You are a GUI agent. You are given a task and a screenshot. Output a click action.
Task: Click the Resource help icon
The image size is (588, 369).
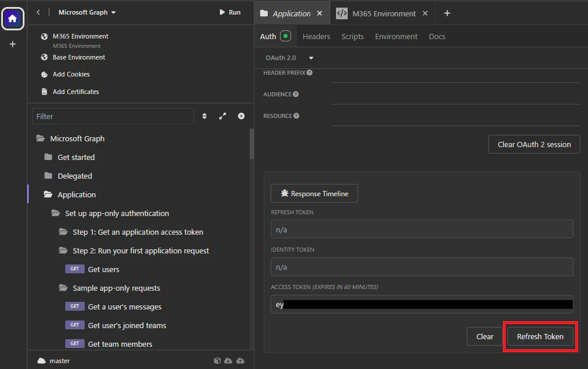click(296, 116)
